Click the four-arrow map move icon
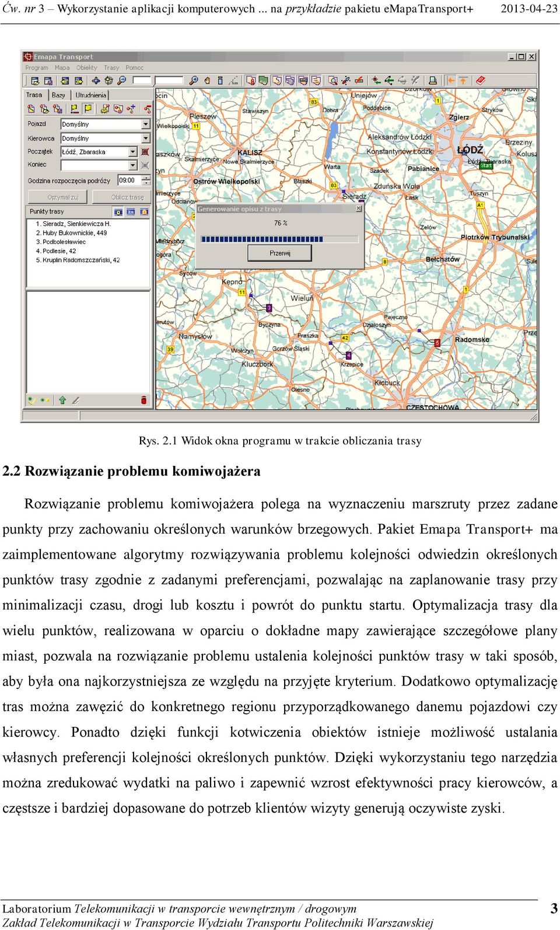The image size is (560, 930). click(x=96, y=81)
